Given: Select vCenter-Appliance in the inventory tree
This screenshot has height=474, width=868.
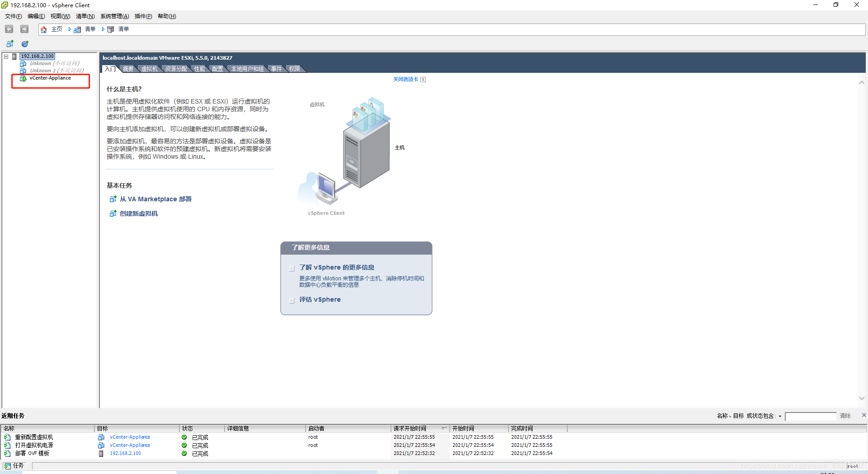Looking at the screenshot, I should click(x=50, y=78).
